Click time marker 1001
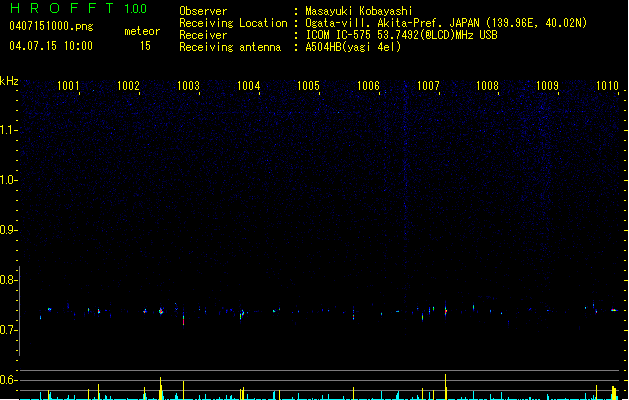 tap(68, 86)
